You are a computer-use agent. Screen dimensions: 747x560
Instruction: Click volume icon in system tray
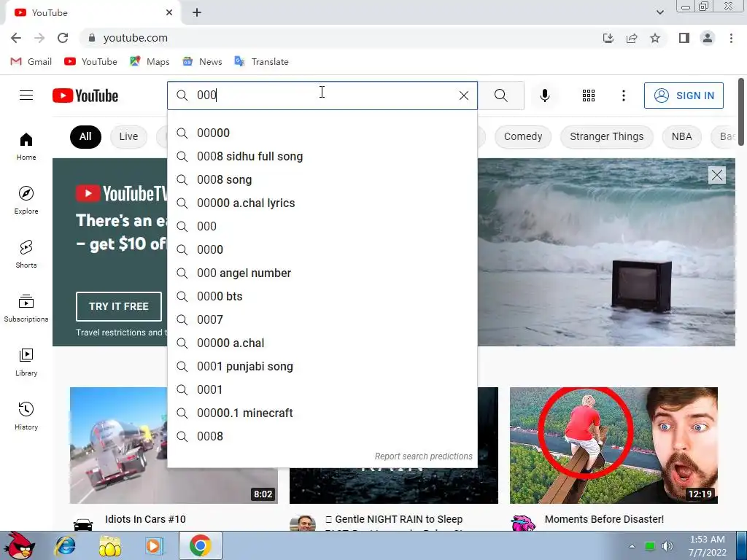(x=667, y=546)
